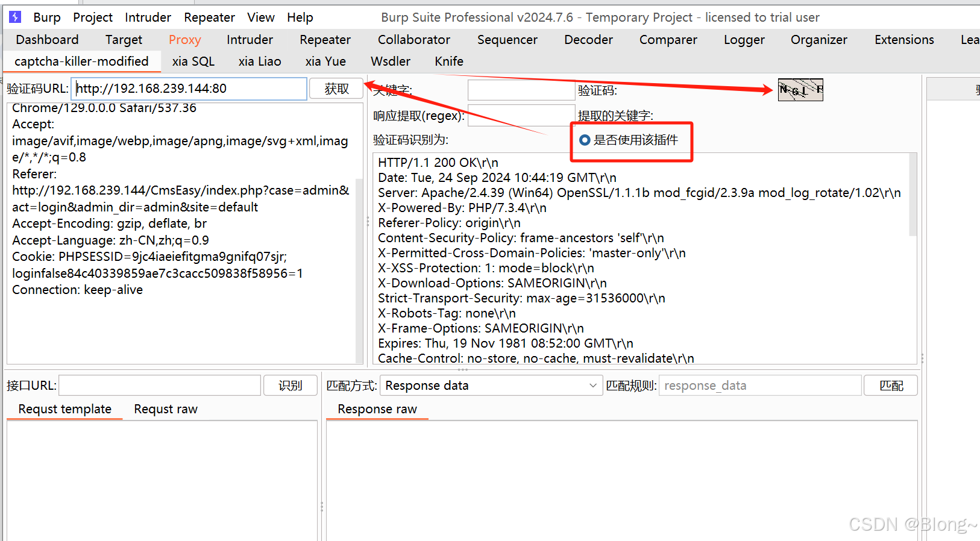Click the Server: Apache/2.4.39 response line
This screenshot has width=980, height=541.
click(639, 193)
